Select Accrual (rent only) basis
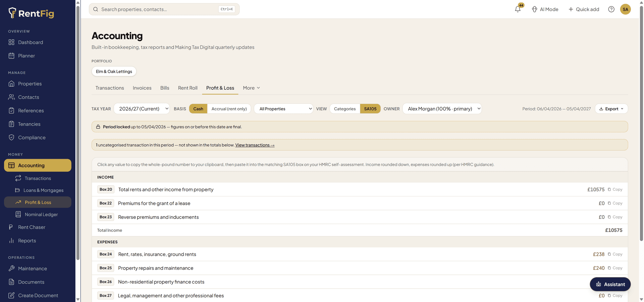 (229, 109)
